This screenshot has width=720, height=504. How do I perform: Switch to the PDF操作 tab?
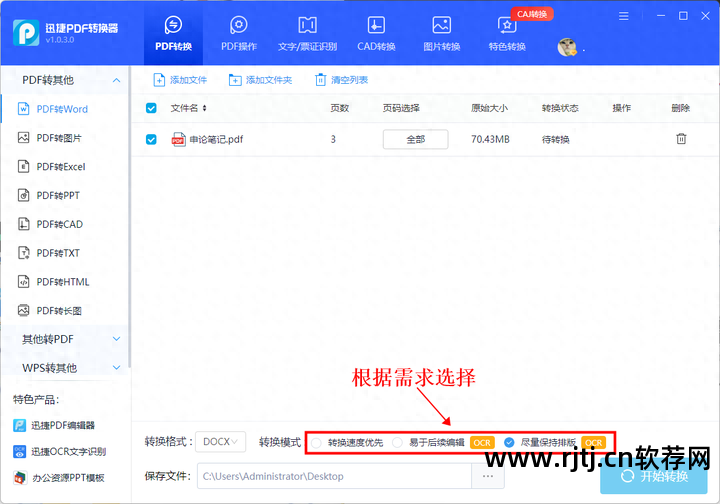239,33
